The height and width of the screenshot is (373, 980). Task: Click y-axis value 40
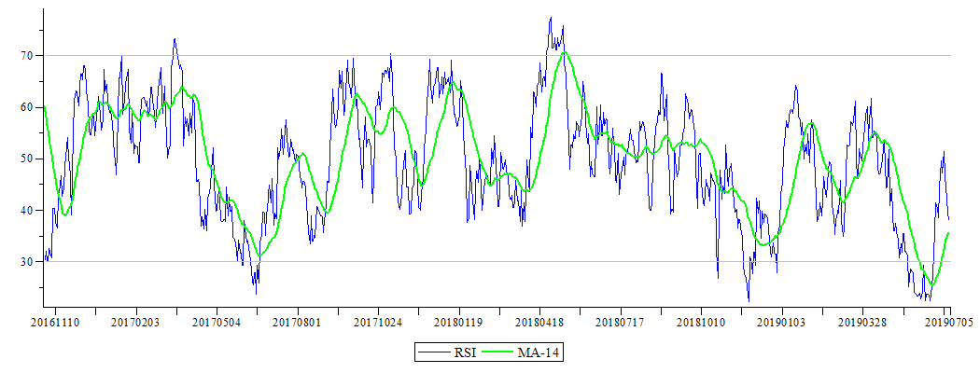click(x=27, y=210)
